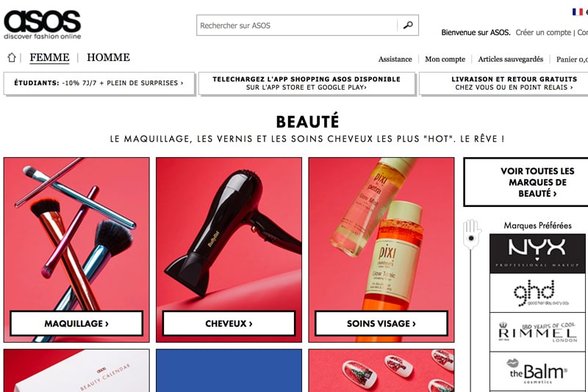Viewport: 588px width, 392px height.
Task: Click the search field Rechercher sur ASOS
Action: [297, 26]
